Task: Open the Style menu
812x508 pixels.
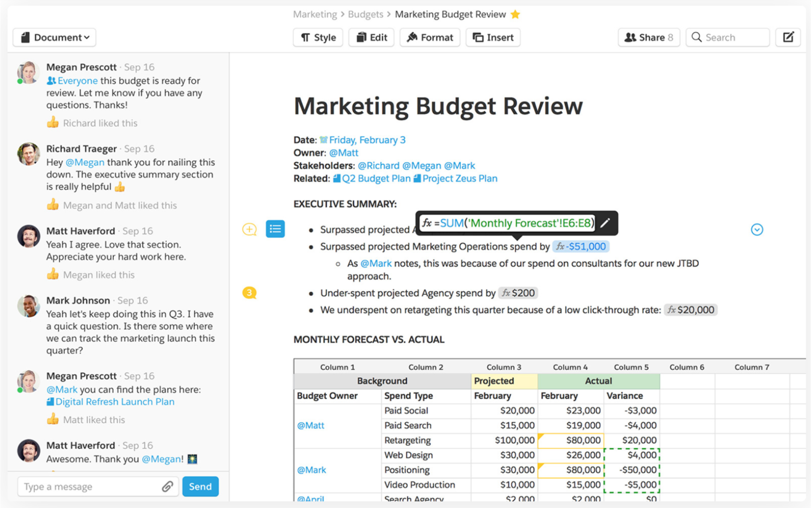Action: tap(318, 38)
